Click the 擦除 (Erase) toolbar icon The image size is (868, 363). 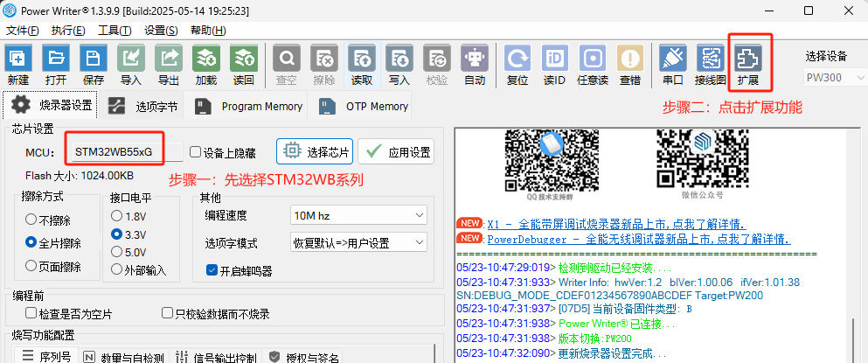click(323, 59)
